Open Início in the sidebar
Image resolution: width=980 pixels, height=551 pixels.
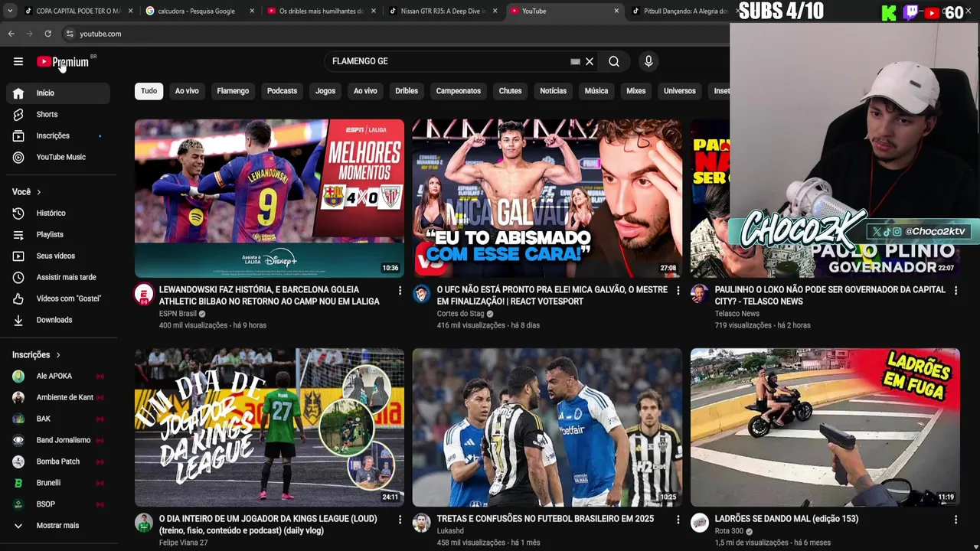(x=58, y=93)
